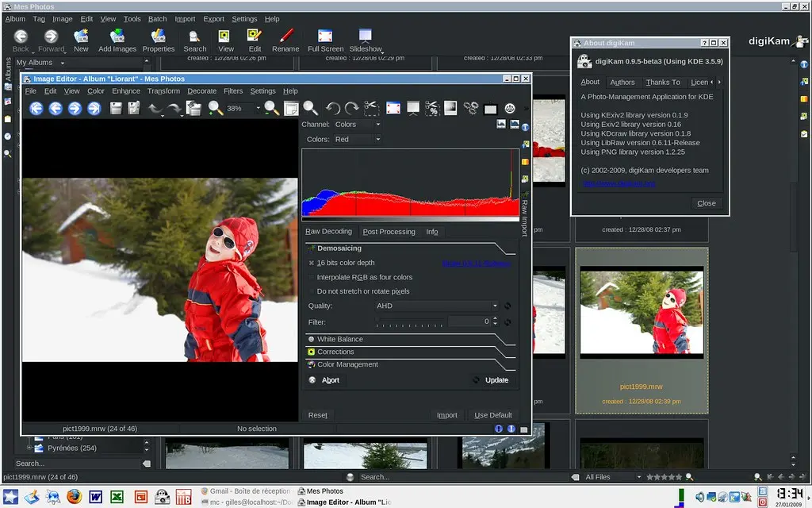Open album Properties
Viewport: 812px width, 508px height.
(x=158, y=37)
